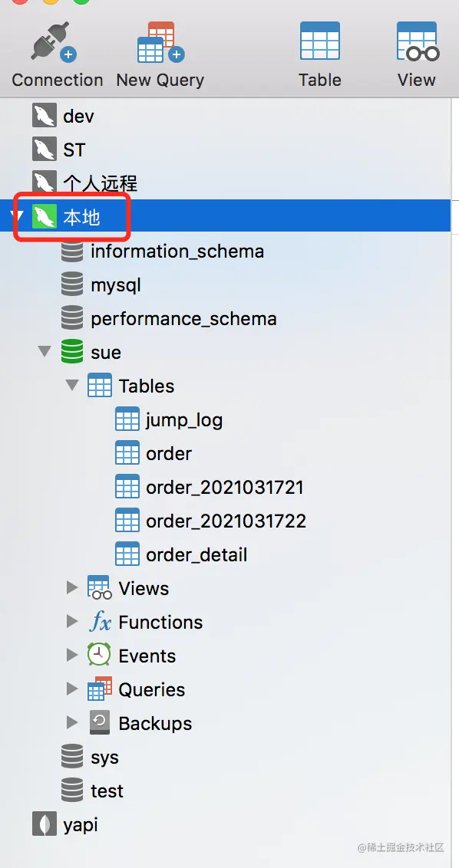Image resolution: width=459 pixels, height=868 pixels.
Task: Open a New Query from toolbar
Action: point(160,42)
